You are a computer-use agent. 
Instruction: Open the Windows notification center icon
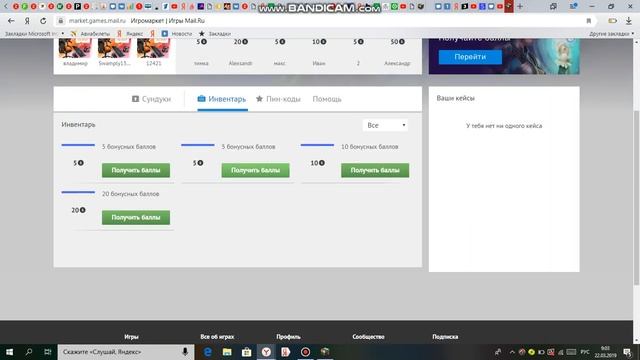627,352
